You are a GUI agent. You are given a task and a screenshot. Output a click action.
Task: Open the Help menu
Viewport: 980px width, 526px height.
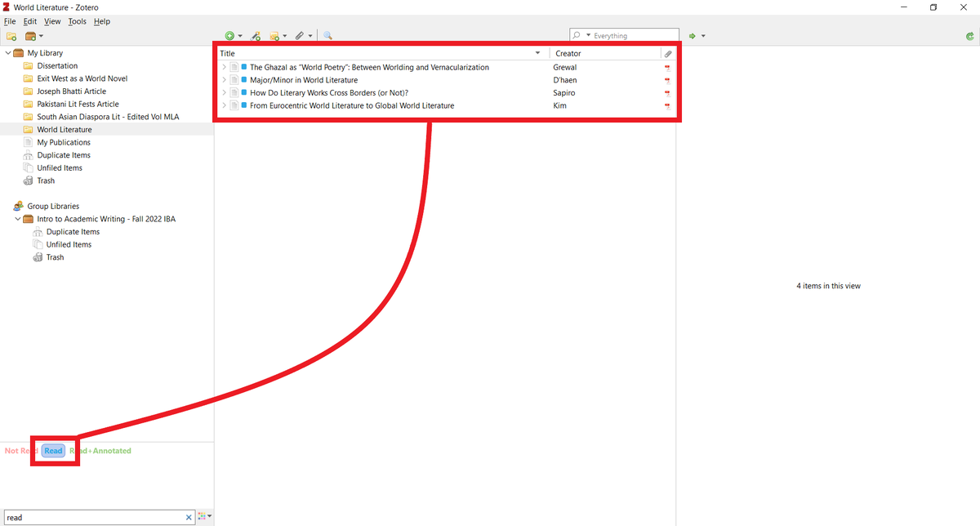[101, 21]
